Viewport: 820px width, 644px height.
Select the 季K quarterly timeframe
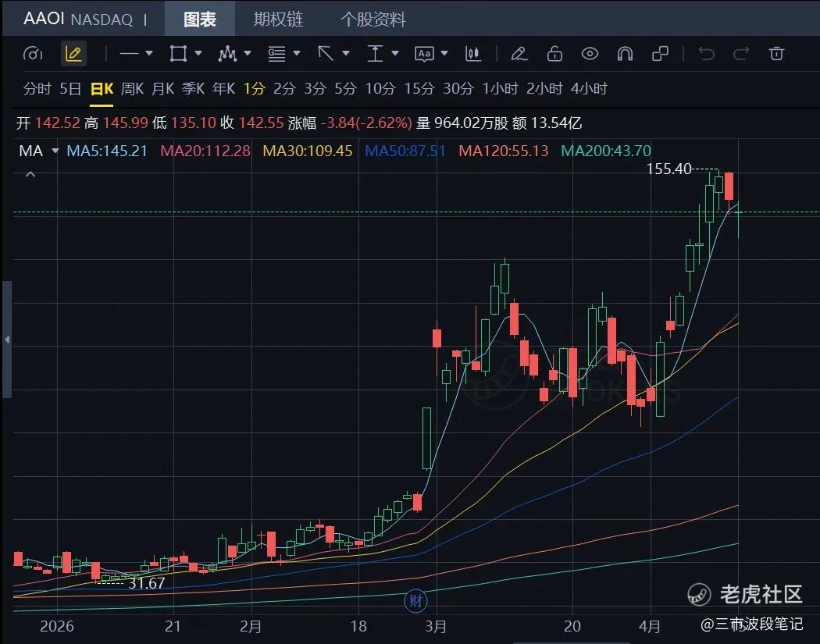point(193,88)
